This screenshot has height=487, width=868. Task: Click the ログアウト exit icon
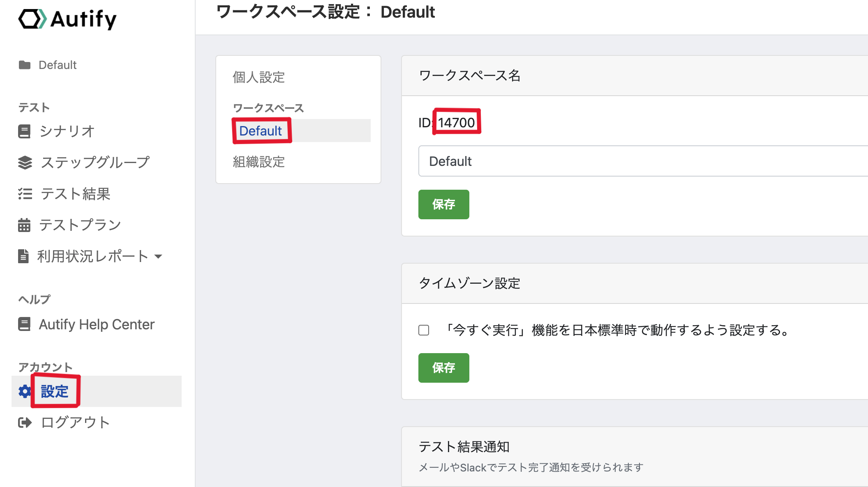tap(25, 423)
